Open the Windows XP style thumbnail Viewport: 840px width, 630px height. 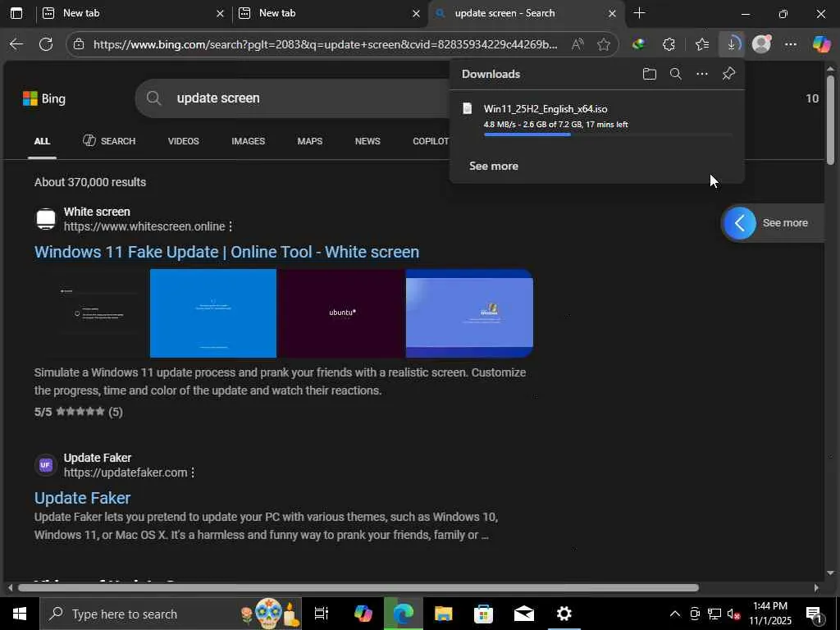click(469, 313)
